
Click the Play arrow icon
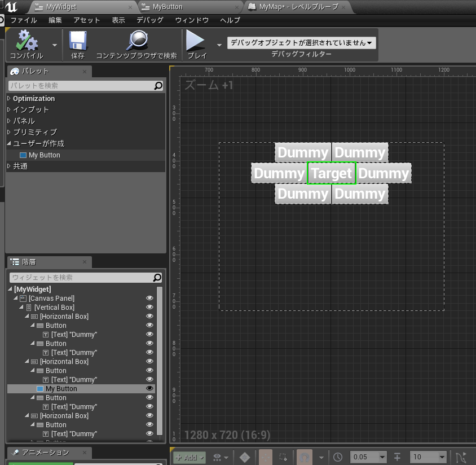pos(195,40)
